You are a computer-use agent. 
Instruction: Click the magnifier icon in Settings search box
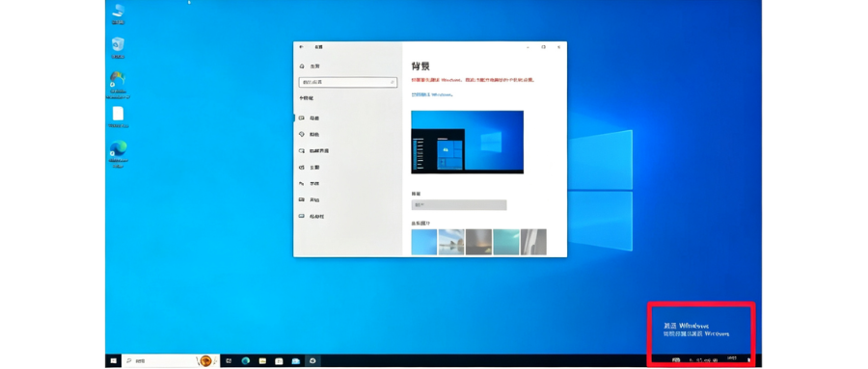tap(393, 82)
